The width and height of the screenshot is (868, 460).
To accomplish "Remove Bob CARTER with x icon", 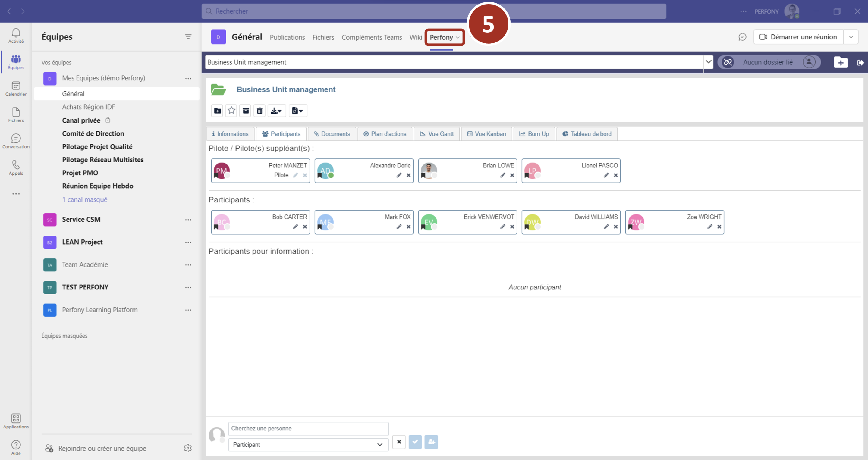I will [305, 227].
